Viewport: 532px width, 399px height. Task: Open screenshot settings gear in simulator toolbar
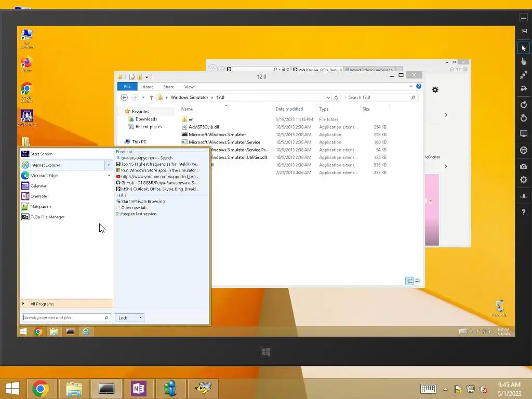pos(524,180)
